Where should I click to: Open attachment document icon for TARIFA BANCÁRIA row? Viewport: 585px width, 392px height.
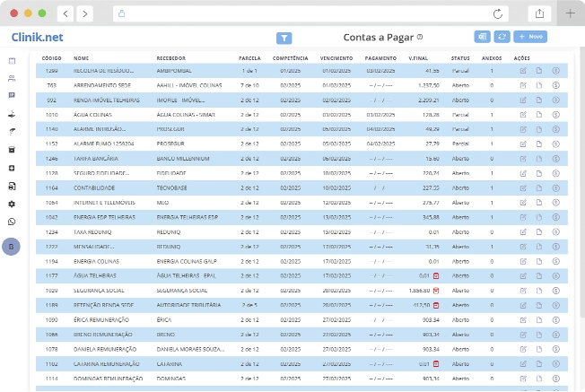tap(539, 159)
